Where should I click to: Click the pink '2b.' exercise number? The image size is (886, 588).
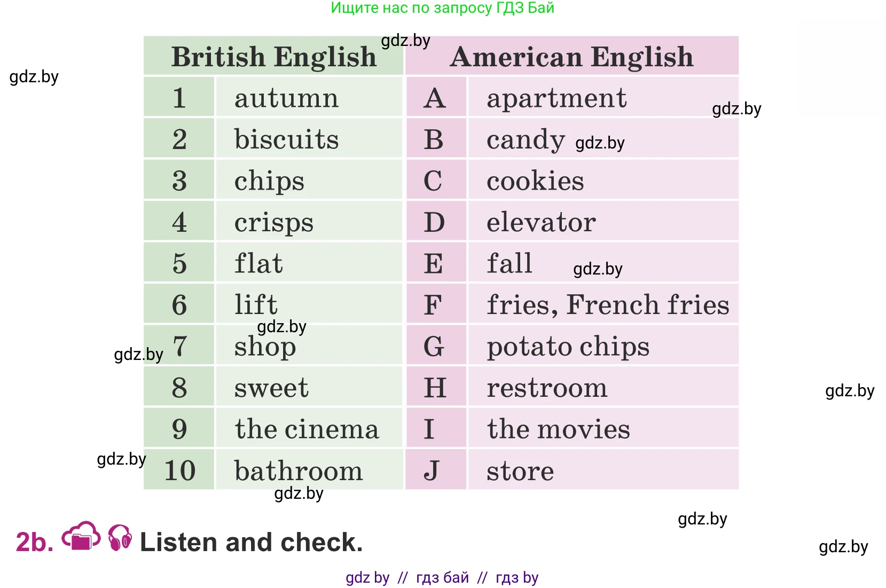click(35, 543)
